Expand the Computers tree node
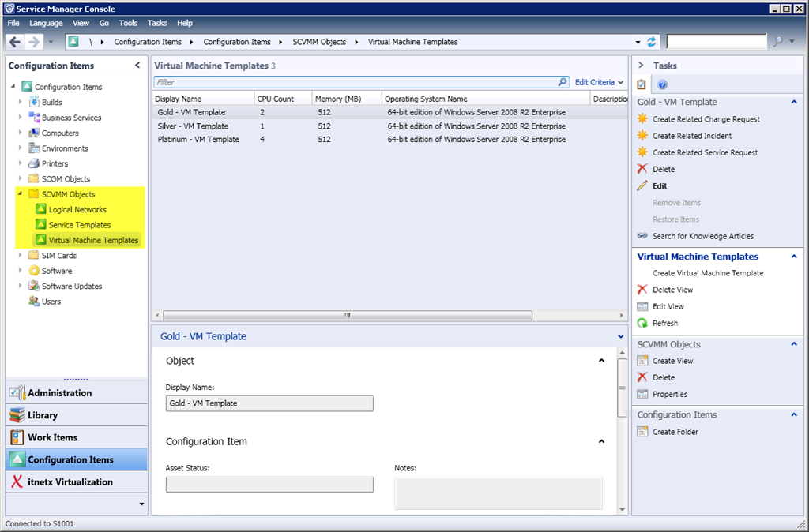 point(21,133)
